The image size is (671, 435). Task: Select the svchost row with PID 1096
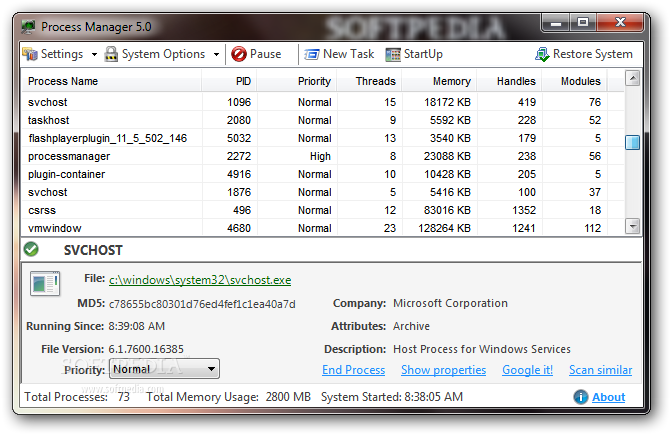[323, 102]
